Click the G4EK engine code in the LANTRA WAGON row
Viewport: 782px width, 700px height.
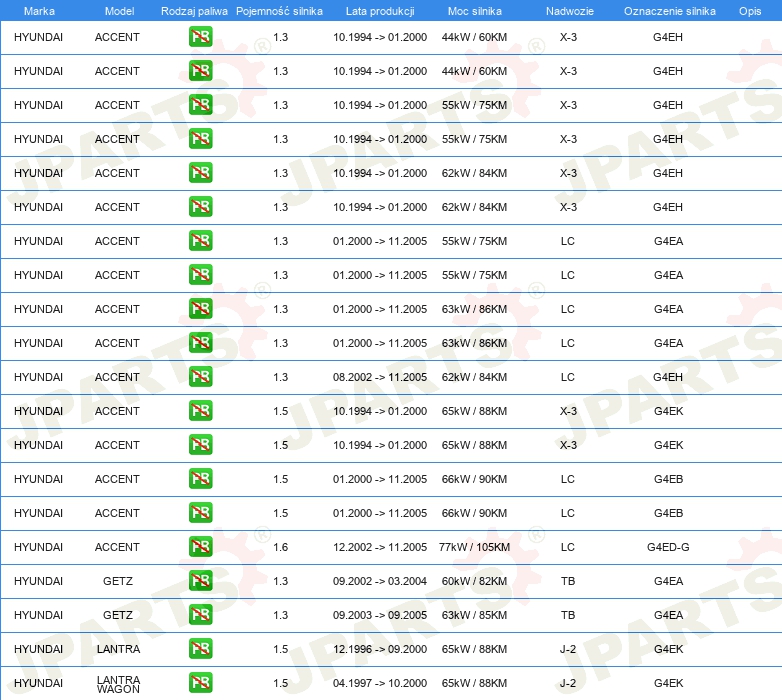coord(668,683)
